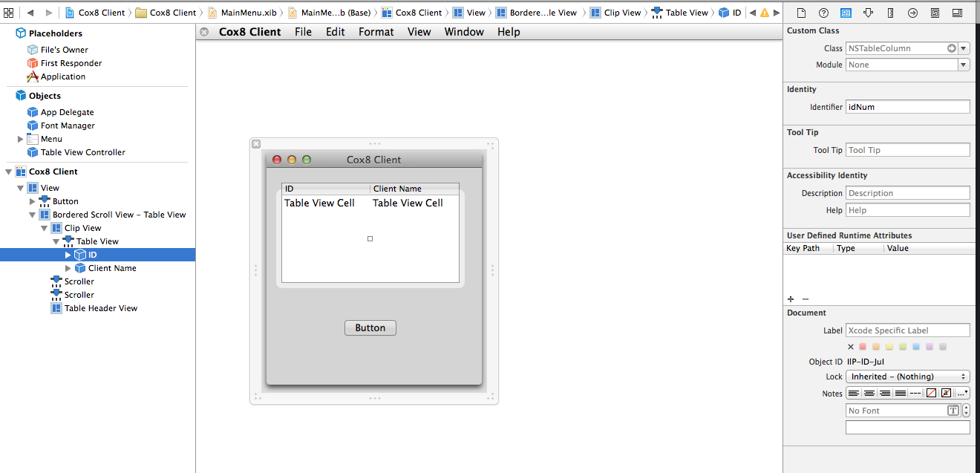The width and height of the screenshot is (980, 473).
Task: Click Client Name column header
Action: pos(414,189)
